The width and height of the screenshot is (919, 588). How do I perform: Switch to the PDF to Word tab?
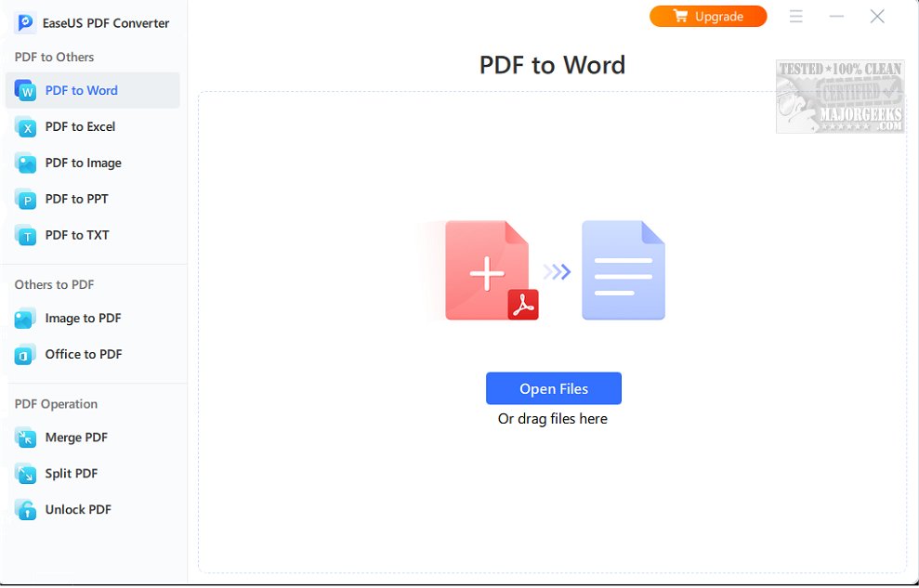tap(79, 90)
